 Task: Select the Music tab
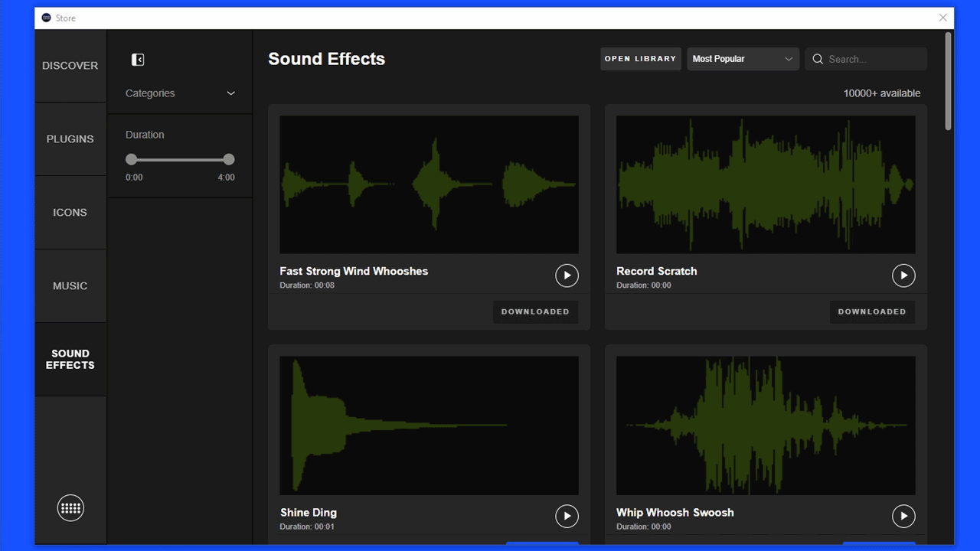[x=70, y=286]
